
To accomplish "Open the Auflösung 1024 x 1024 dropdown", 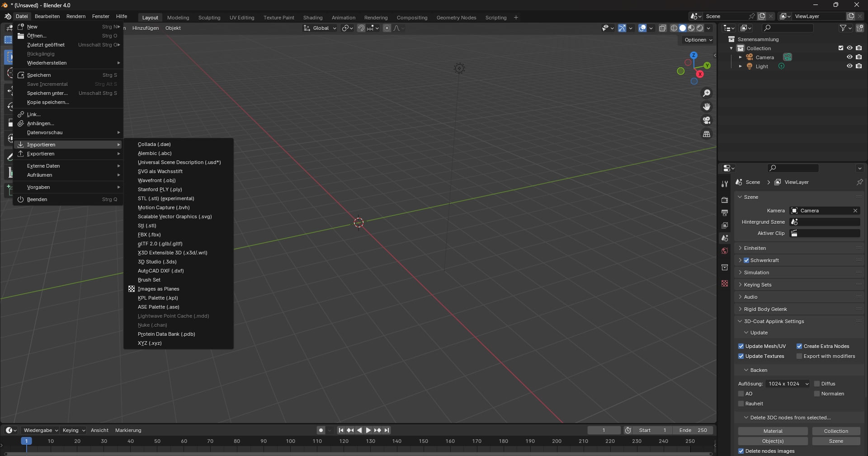I will click(x=788, y=384).
